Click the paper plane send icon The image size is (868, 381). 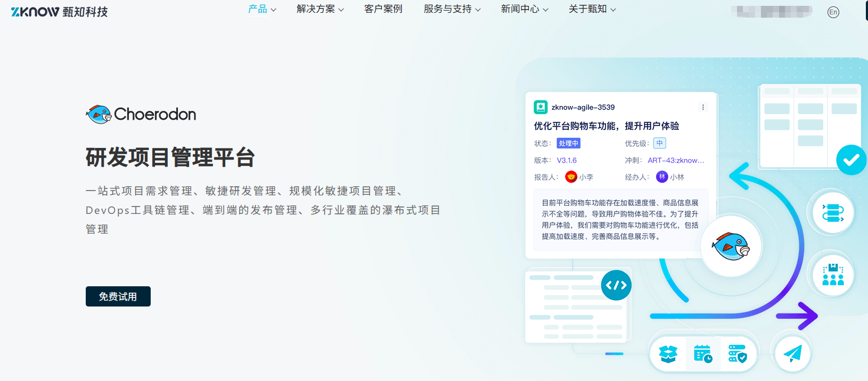pos(792,353)
